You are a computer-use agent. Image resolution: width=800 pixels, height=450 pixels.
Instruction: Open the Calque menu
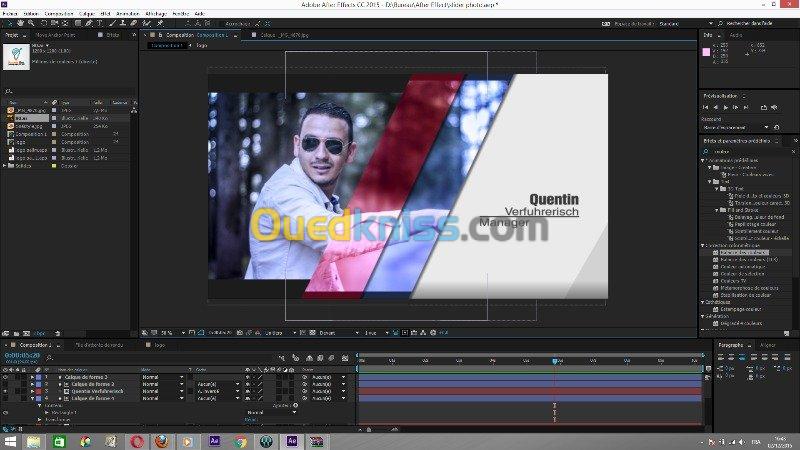pyautogui.click(x=87, y=13)
